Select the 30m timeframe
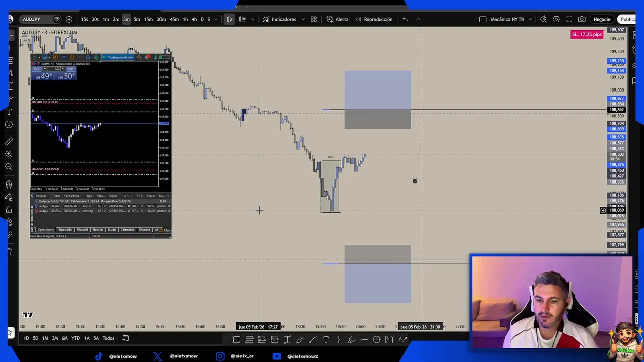This screenshot has height=362, width=644. tap(161, 19)
